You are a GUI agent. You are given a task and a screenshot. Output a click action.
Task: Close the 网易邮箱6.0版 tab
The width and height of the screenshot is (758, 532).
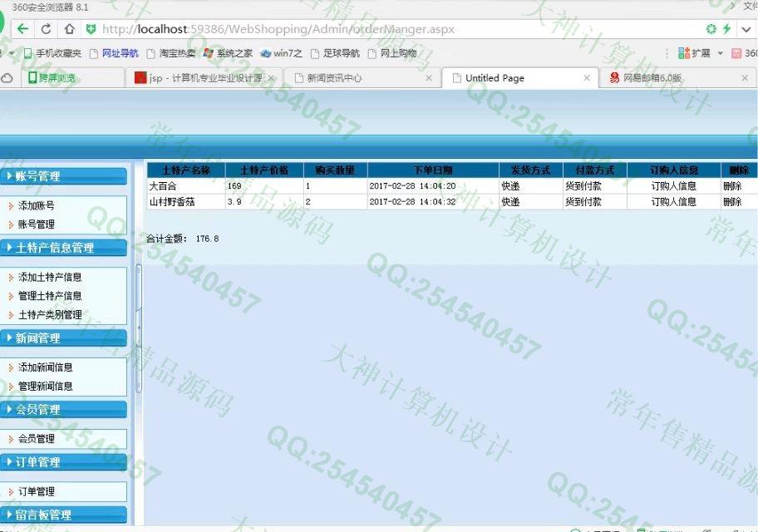745,78
